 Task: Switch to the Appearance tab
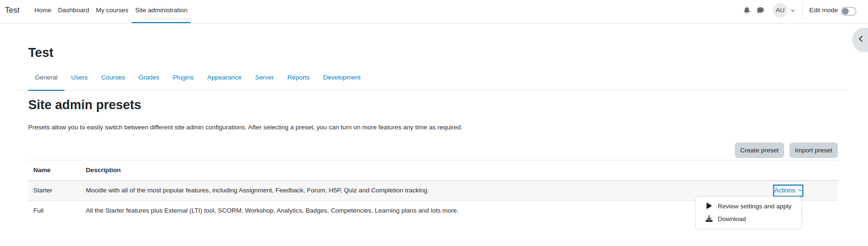point(224,78)
